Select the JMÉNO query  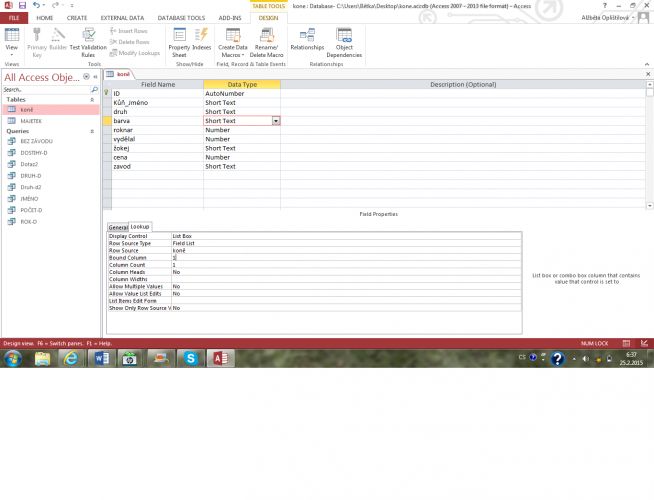click(x=51, y=199)
